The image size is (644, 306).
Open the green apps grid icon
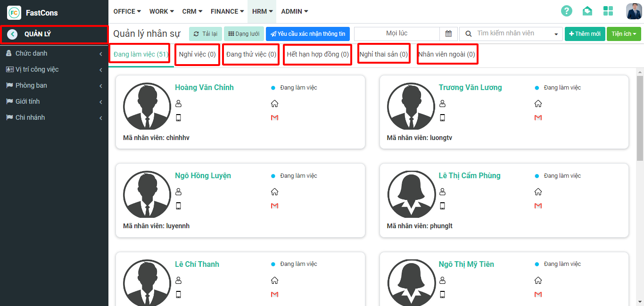click(x=608, y=11)
